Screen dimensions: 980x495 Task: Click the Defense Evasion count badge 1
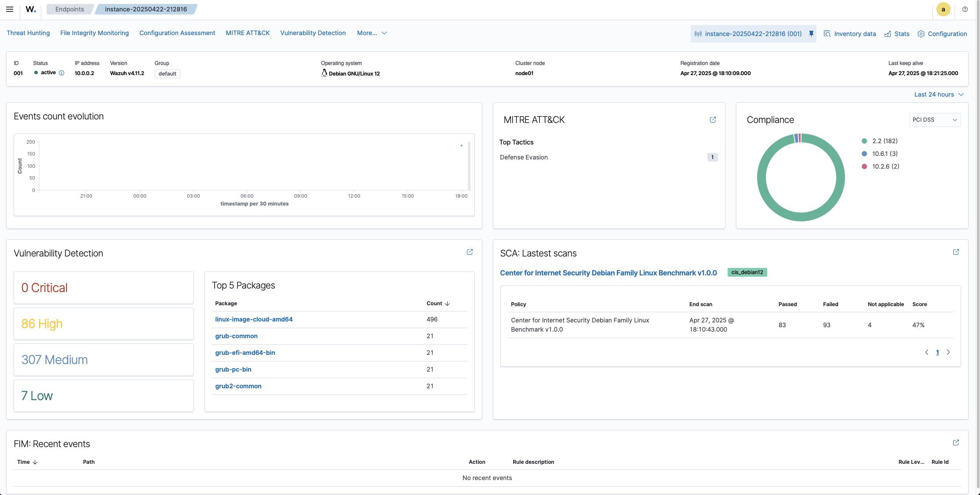point(712,157)
